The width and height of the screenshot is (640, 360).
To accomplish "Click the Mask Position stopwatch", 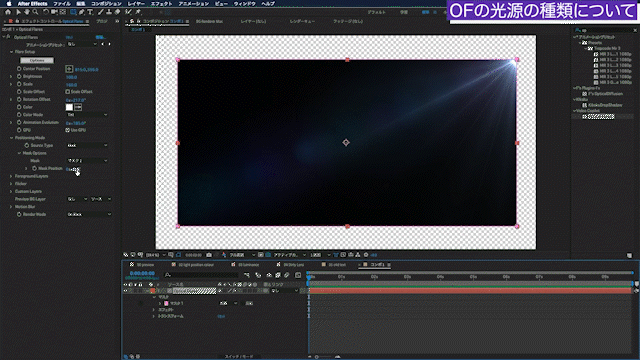I will [34, 168].
